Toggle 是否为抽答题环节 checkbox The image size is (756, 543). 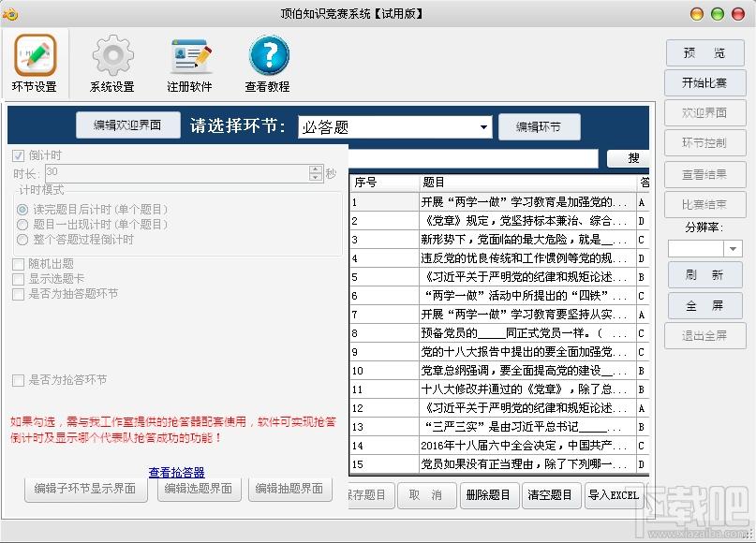tap(19, 294)
